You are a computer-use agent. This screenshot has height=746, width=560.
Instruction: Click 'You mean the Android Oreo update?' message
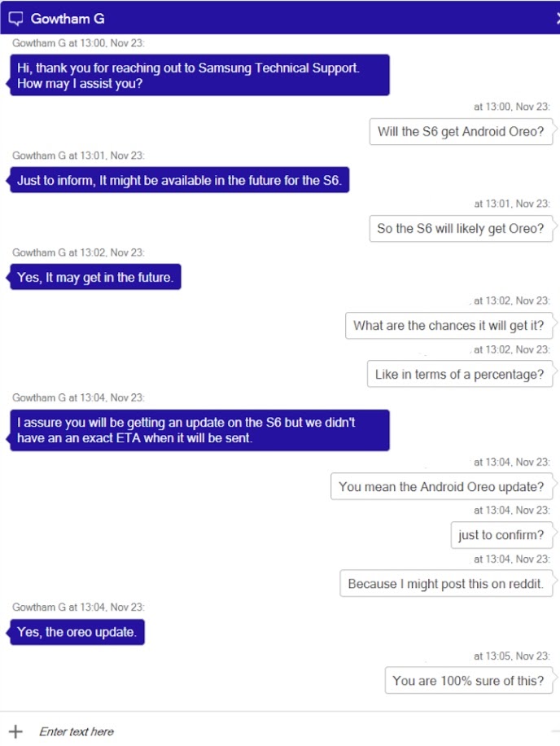[x=441, y=486]
